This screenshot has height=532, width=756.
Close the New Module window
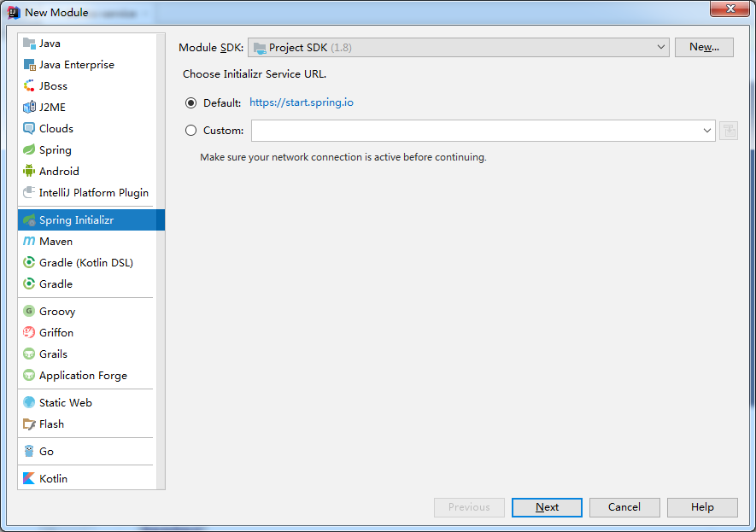tap(730, 9)
